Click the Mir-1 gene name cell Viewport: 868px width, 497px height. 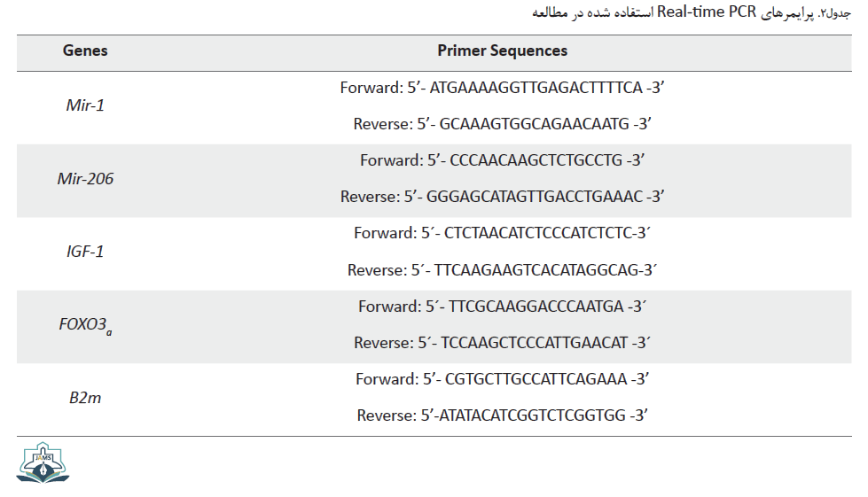click(85, 105)
